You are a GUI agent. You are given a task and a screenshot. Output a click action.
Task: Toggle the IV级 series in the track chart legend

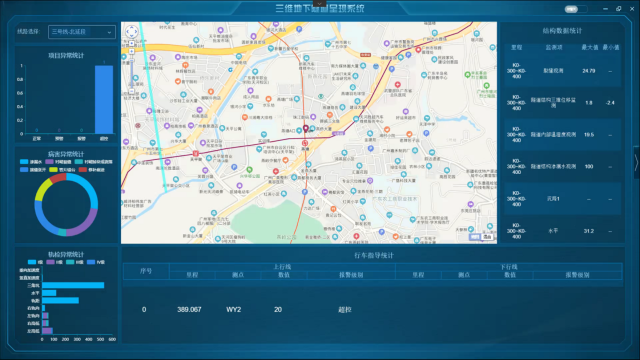coord(96,262)
